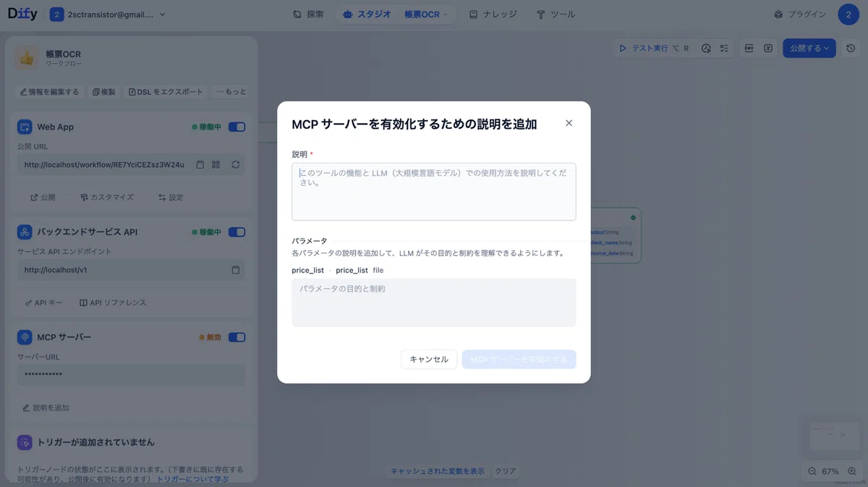Open the workspace account dropdown
This screenshot has height=487, width=868.
click(108, 14)
